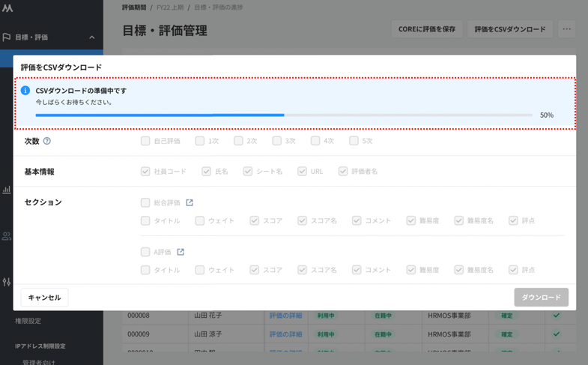This screenshot has width=588, height=365.
Task: Open external link icon beside A評価
Action: pos(181,252)
